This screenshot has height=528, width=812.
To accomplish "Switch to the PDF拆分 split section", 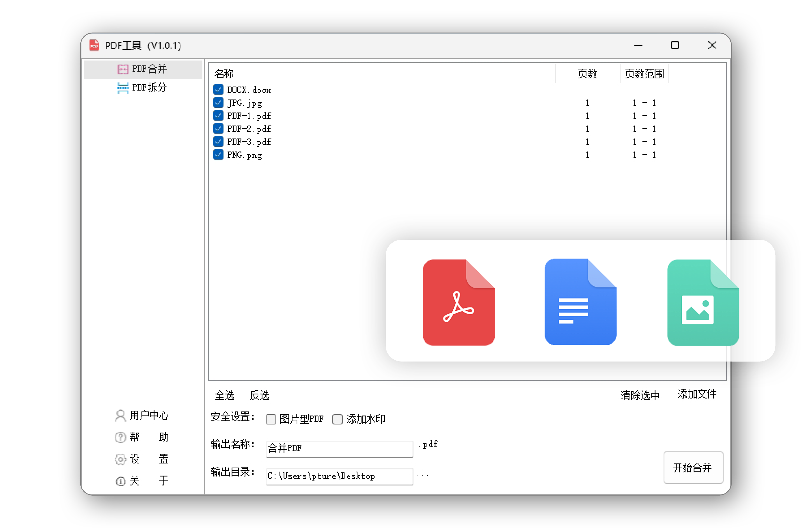I will 143,88.
